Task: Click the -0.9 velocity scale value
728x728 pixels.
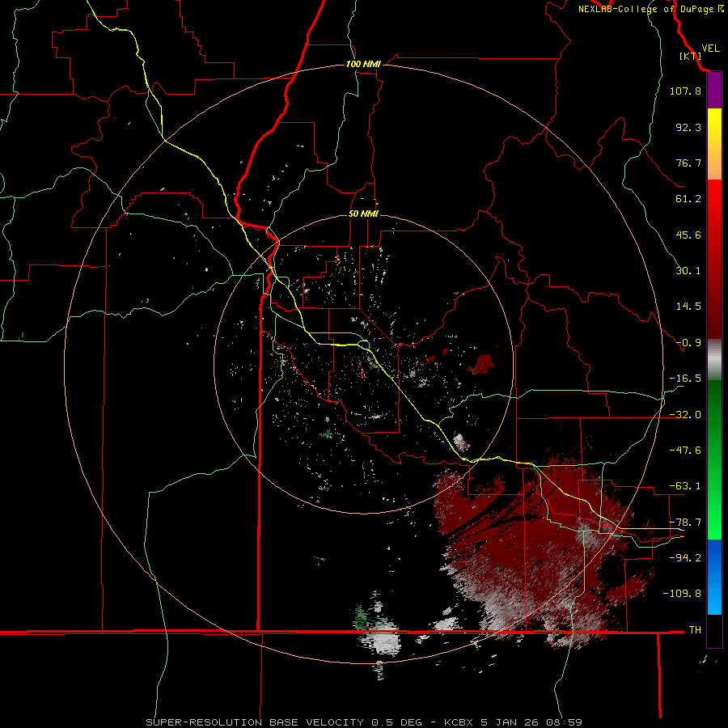Action: pyautogui.click(x=688, y=343)
